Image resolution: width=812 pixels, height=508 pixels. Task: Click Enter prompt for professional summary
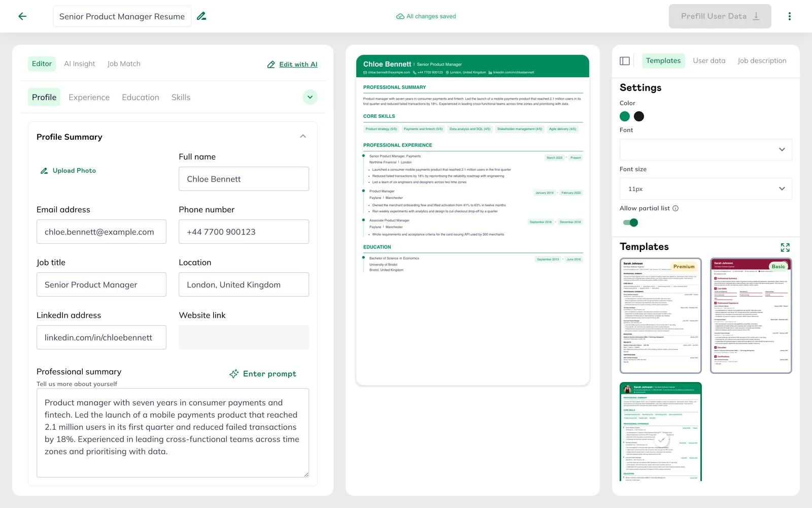tap(263, 374)
